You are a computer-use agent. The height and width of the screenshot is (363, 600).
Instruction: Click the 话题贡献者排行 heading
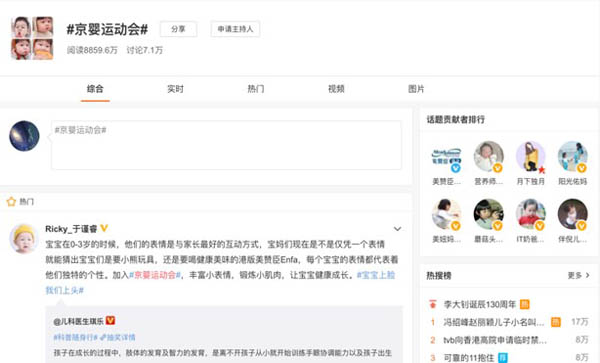[x=456, y=120]
